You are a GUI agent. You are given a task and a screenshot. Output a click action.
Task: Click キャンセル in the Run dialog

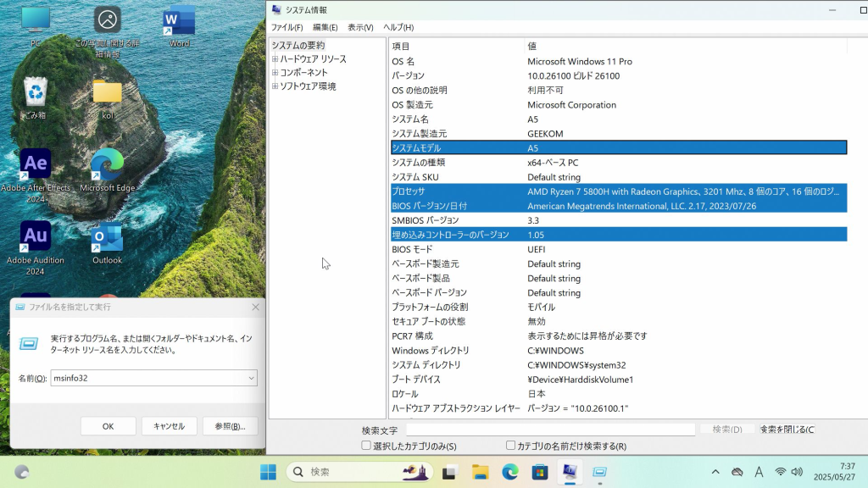click(169, 426)
